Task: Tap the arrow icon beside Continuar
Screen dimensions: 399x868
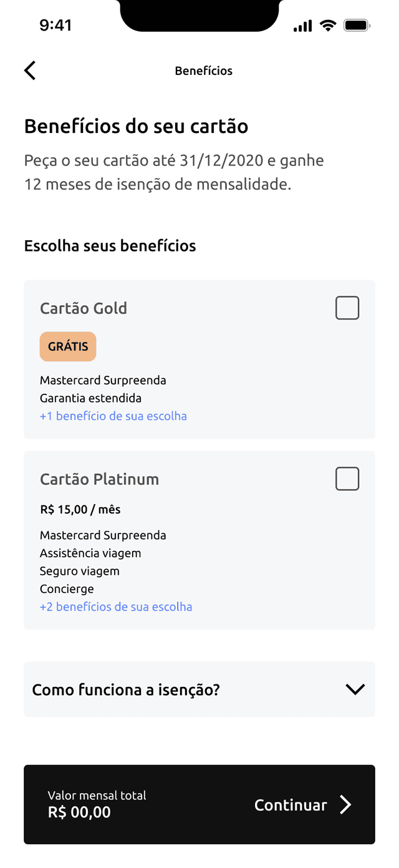Action: 345,805
